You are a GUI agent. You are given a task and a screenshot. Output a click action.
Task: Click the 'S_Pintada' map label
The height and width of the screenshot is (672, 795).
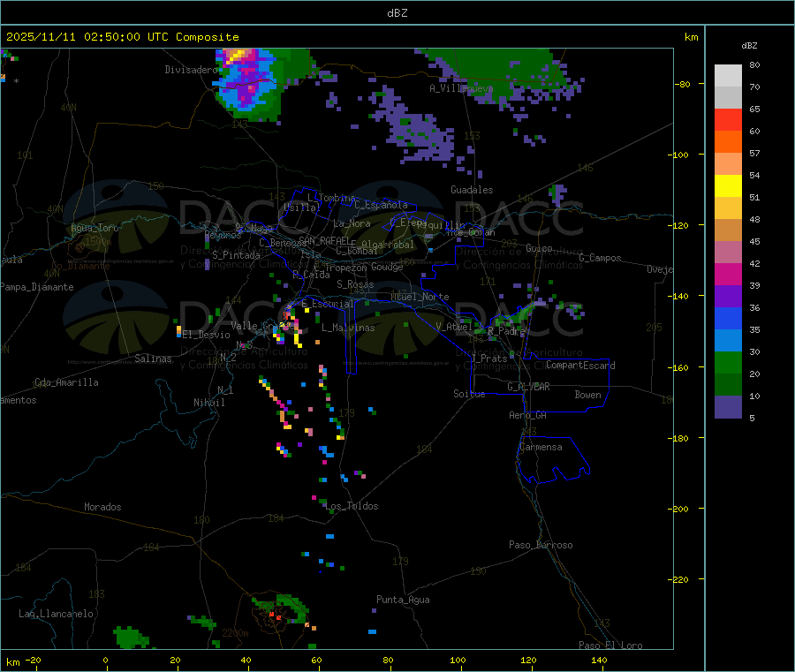236,255
